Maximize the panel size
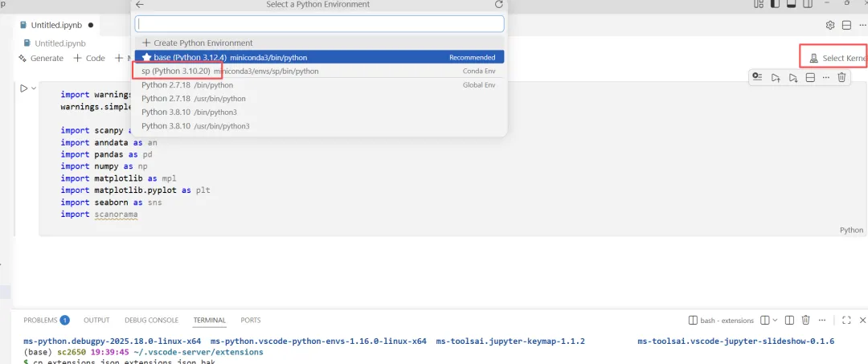Image resolution: width=868 pixels, height=364 pixels. point(845,321)
